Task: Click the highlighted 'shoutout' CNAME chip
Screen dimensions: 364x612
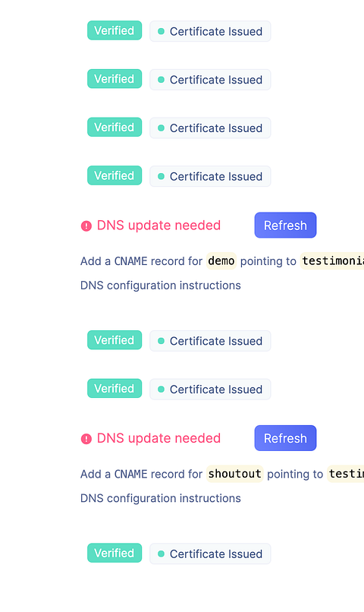Action: tap(234, 474)
